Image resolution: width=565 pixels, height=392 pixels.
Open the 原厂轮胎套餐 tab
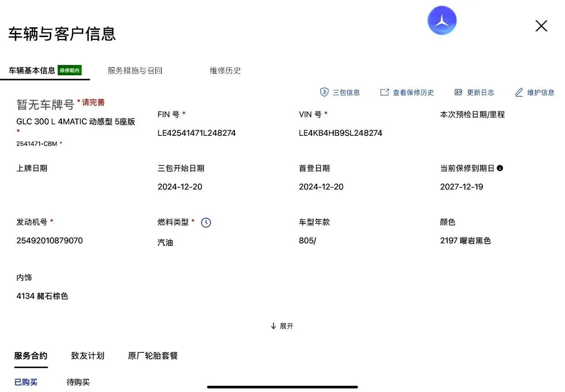coord(153,355)
